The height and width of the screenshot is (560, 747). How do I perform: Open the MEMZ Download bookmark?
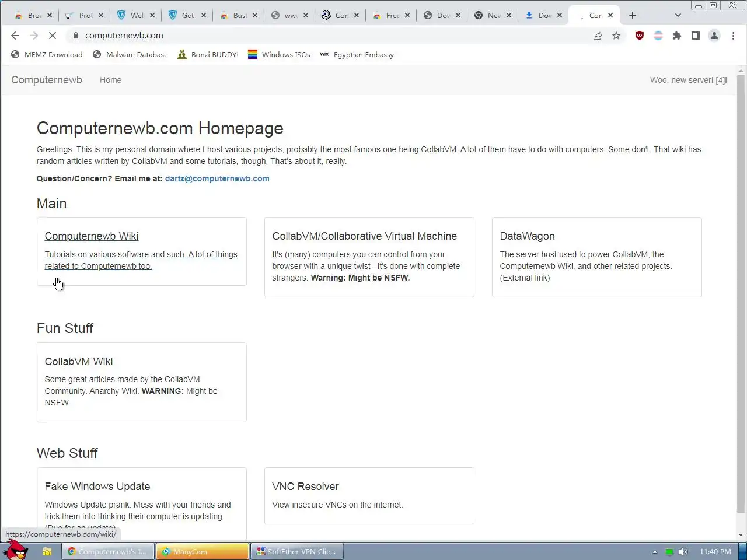[x=47, y=54]
